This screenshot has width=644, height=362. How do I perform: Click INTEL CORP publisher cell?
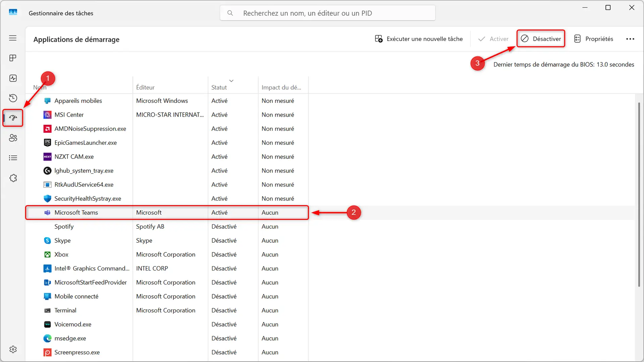pyautogui.click(x=152, y=268)
